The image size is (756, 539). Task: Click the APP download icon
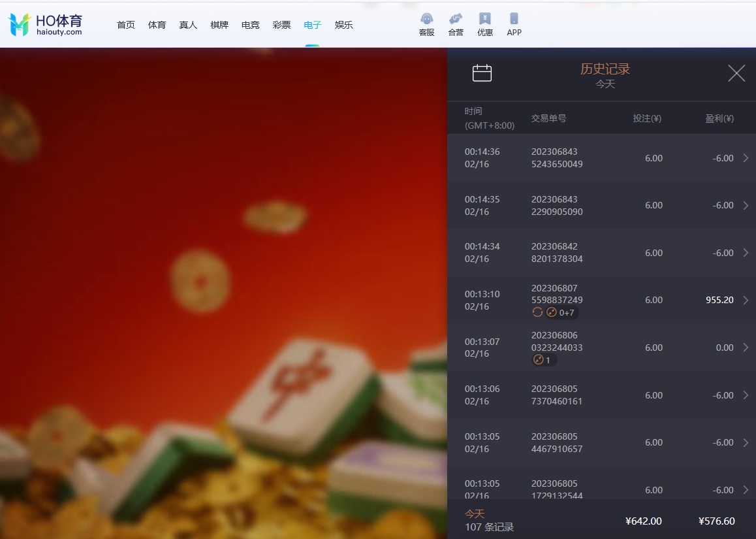point(514,20)
